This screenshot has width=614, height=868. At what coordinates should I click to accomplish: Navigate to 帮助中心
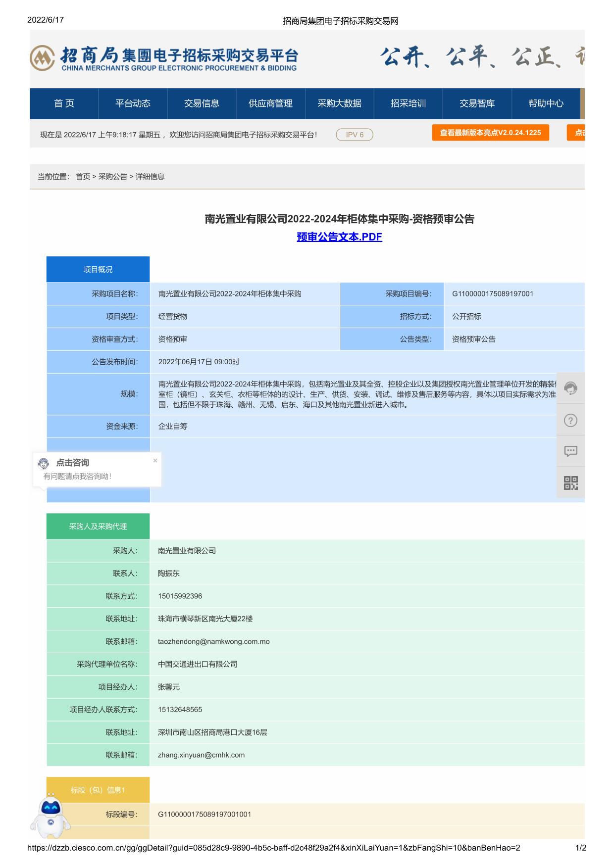pyautogui.click(x=546, y=103)
